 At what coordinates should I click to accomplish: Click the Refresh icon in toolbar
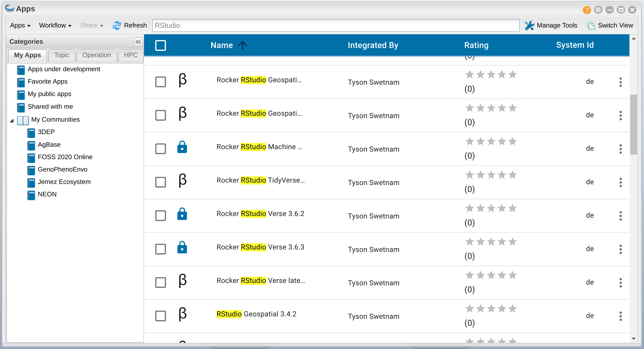click(x=117, y=25)
